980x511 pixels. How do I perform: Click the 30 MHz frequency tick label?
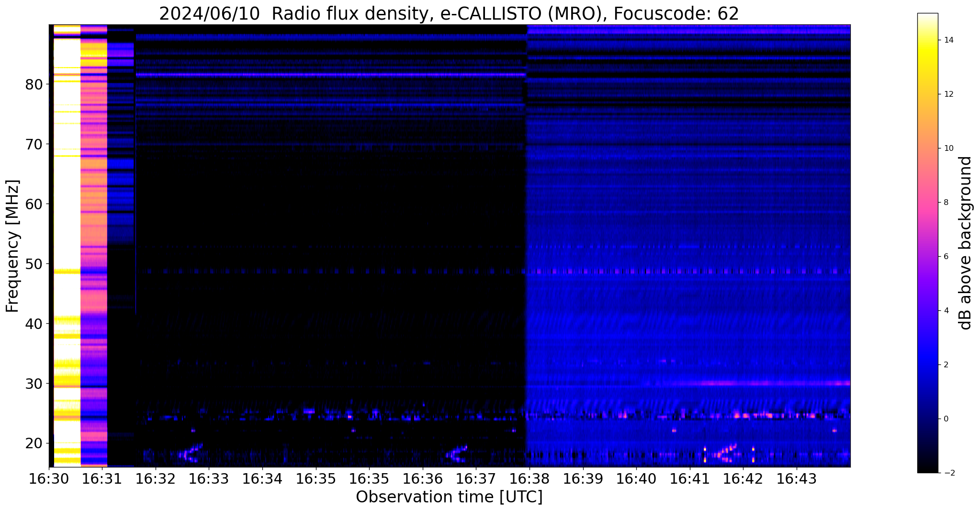(x=33, y=384)
